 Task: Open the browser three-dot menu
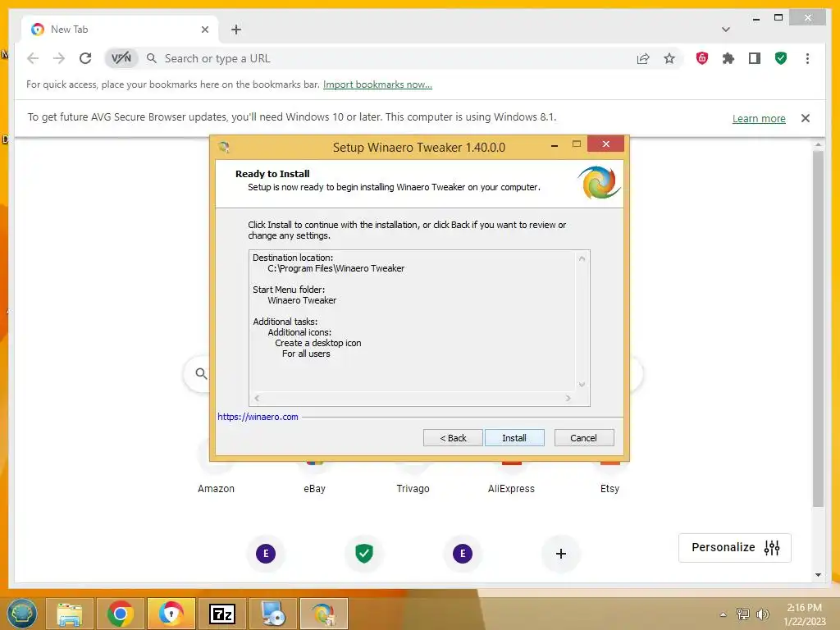tap(807, 58)
